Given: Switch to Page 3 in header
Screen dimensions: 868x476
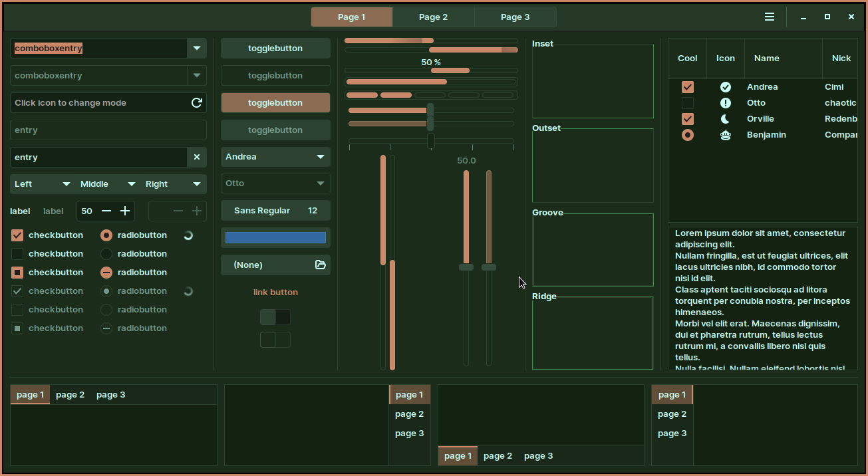Looking at the screenshot, I should click(515, 17).
